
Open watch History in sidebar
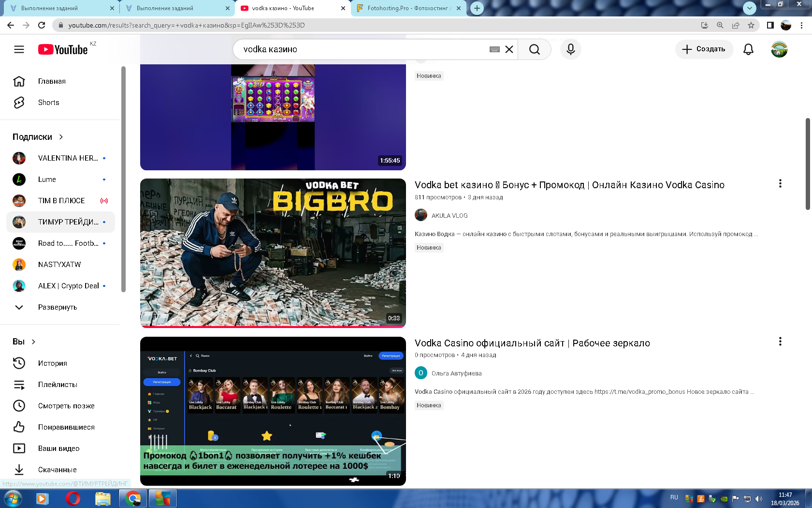pos(52,363)
